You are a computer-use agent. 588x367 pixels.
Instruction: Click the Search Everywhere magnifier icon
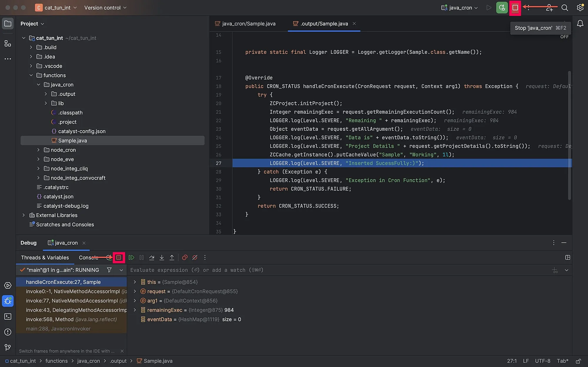coord(564,8)
